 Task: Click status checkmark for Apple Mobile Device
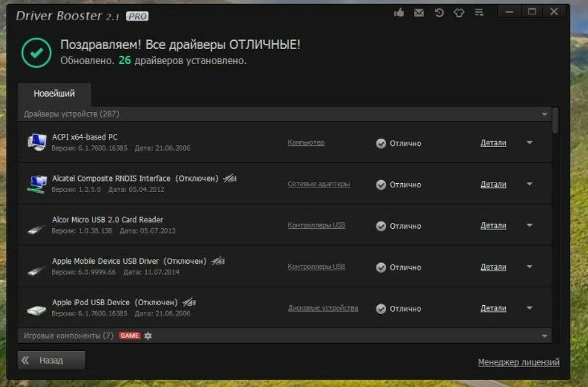[x=381, y=267]
